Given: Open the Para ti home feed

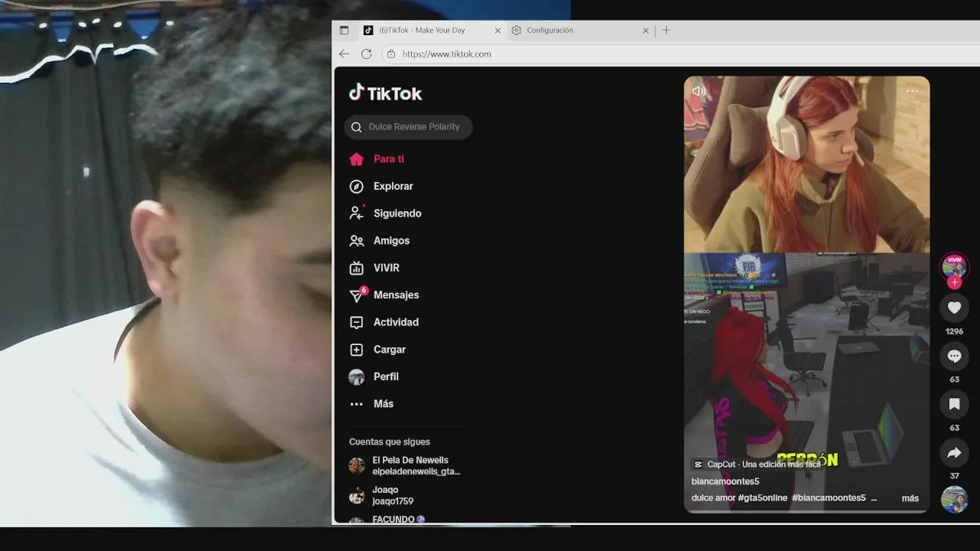Looking at the screenshot, I should click(377, 159).
